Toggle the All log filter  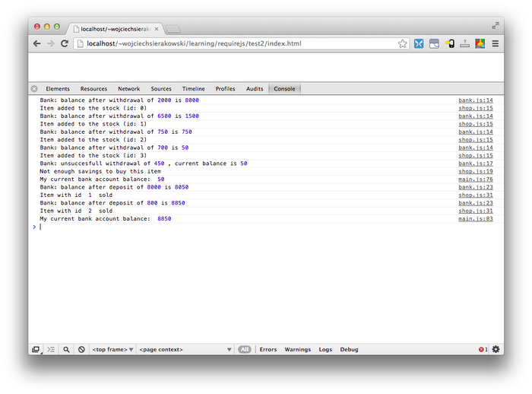tap(244, 349)
